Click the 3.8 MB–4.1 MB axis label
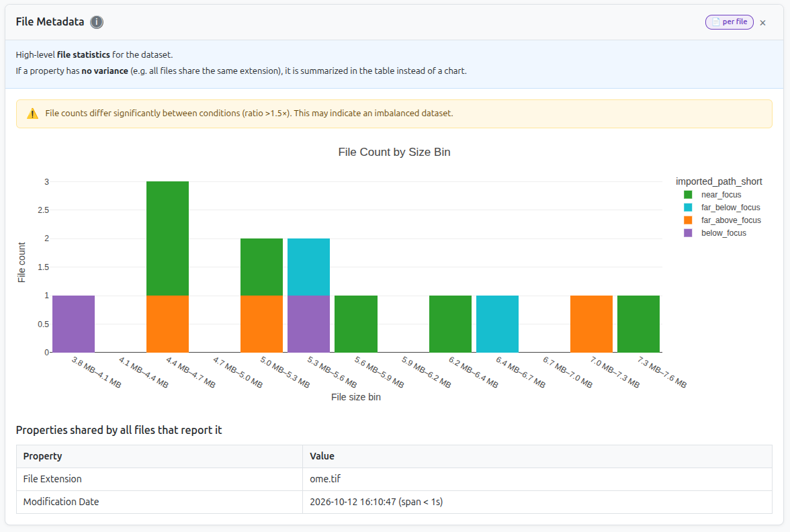Viewport: 790px width, 532px height. pyautogui.click(x=96, y=372)
